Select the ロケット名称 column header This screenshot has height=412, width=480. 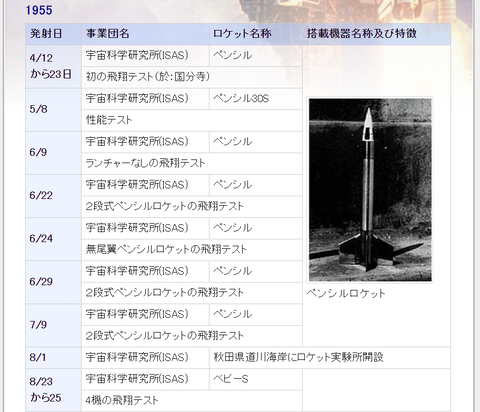pyautogui.click(x=256, y=34)
